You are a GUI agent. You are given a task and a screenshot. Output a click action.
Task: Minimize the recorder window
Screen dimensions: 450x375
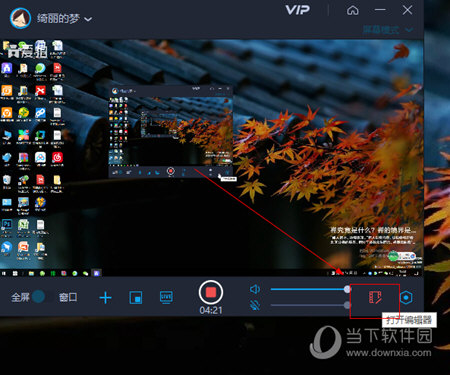coord(380,10)
